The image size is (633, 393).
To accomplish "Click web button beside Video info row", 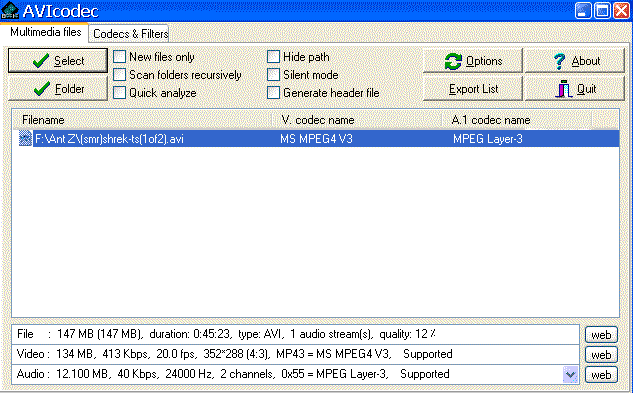I will coord(601,355).
